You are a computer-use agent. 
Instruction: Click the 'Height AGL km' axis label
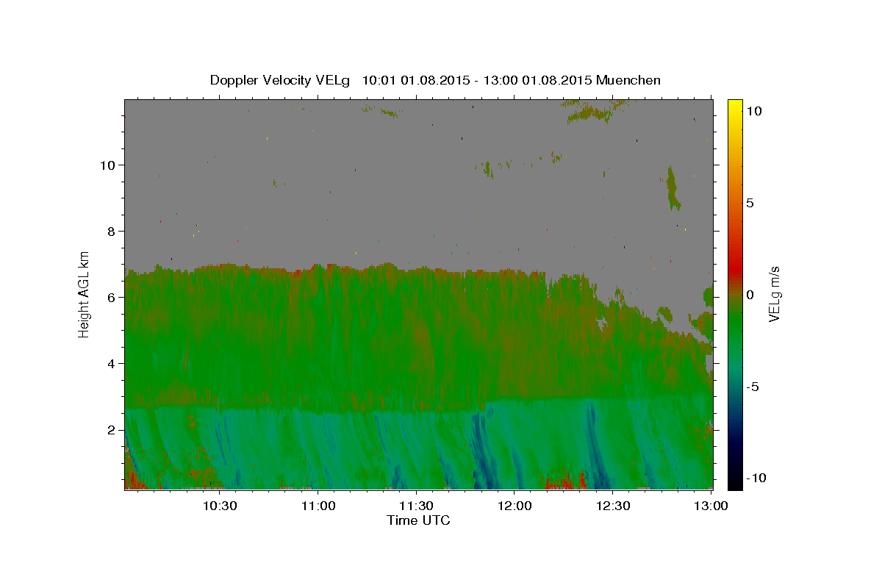85,295
